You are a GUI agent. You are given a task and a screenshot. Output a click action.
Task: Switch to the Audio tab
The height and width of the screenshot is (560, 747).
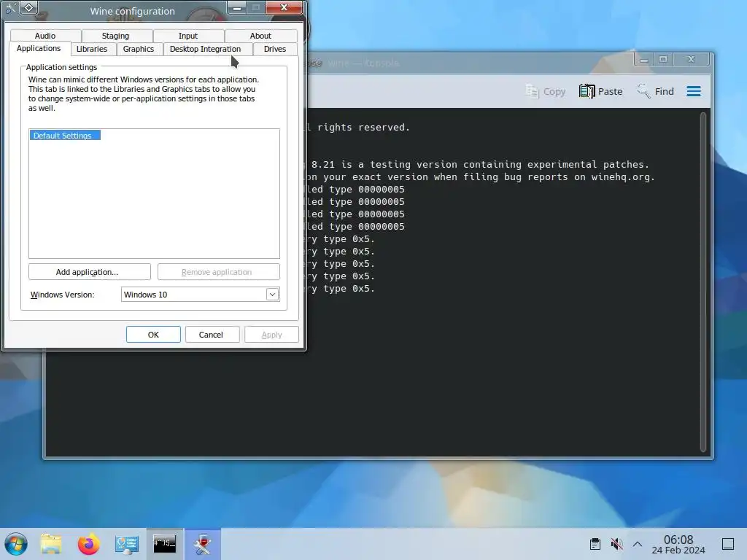coord(45,36)
